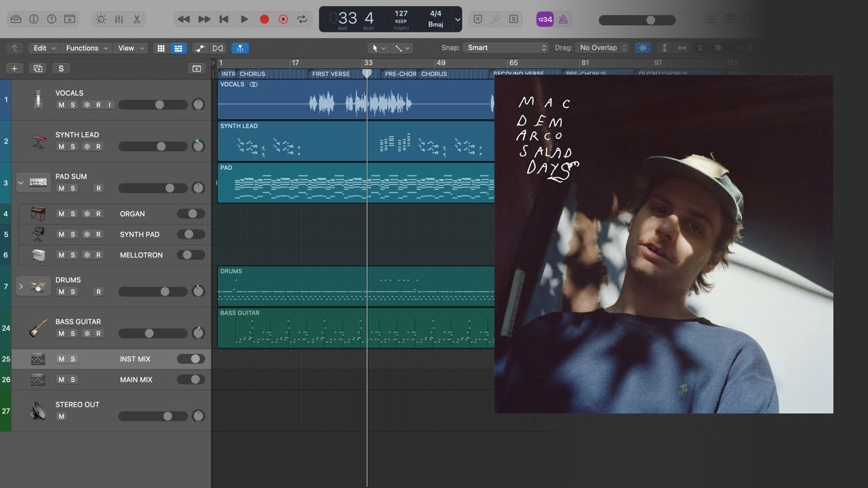This screenshot has width=868, height=488.
Task: Open the Library panel icon
Action: (16, 19)
